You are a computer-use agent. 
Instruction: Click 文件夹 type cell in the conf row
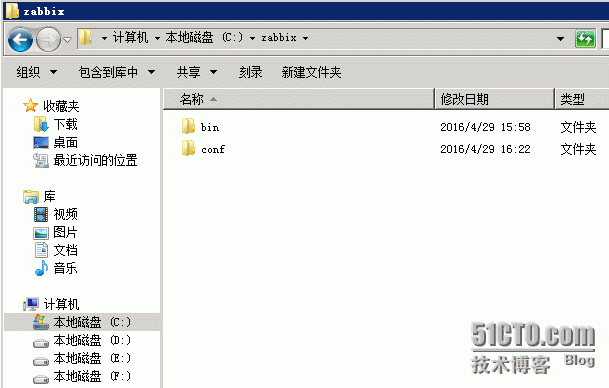click(x=578, y=149)
